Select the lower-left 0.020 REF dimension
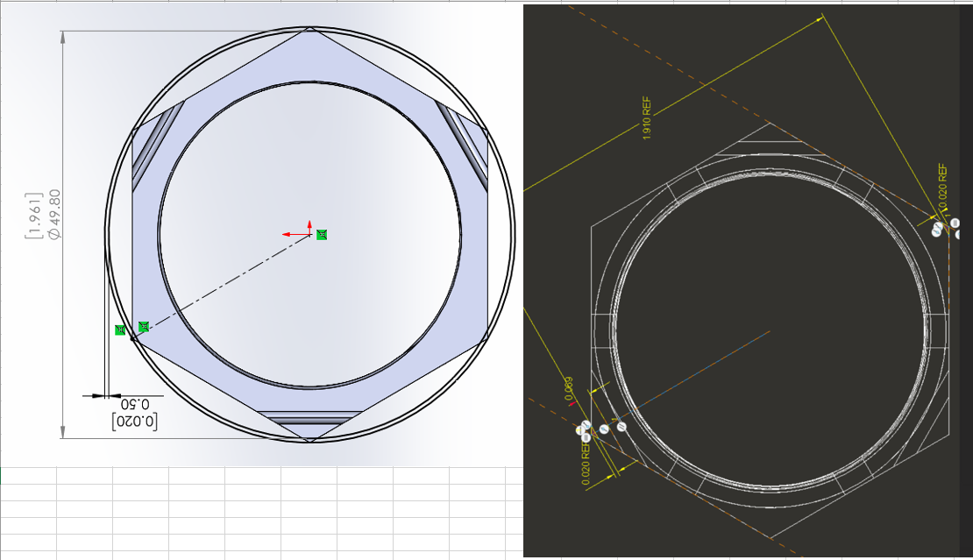973x560 pixels. (x=586, y=462)
